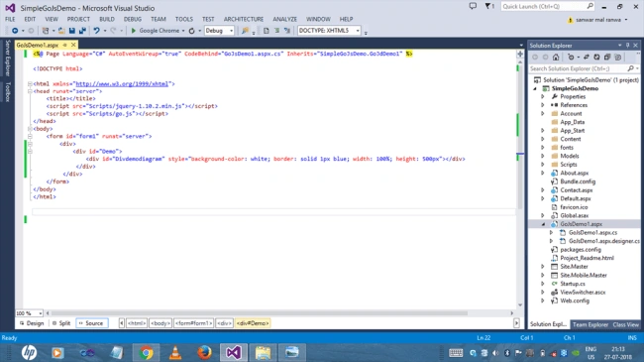
Task: Switch to Design view
Action: (32, 323)
